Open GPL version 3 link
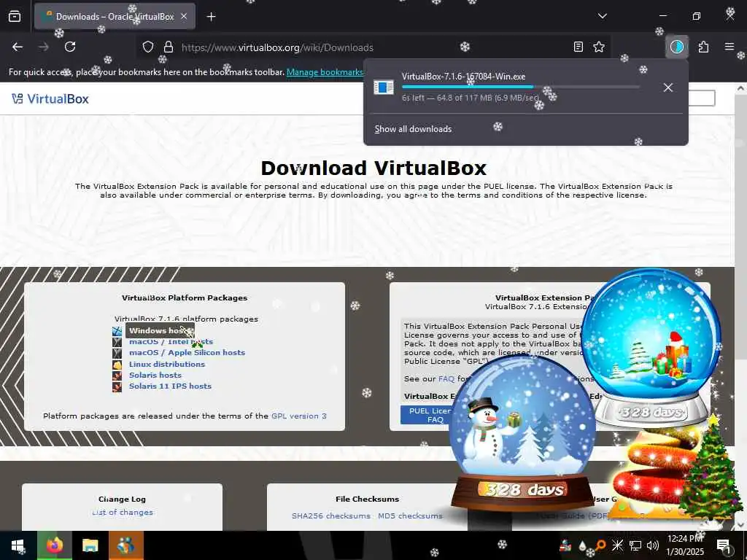Viewport: 747px width, 560px height. (x=298, y=416)
